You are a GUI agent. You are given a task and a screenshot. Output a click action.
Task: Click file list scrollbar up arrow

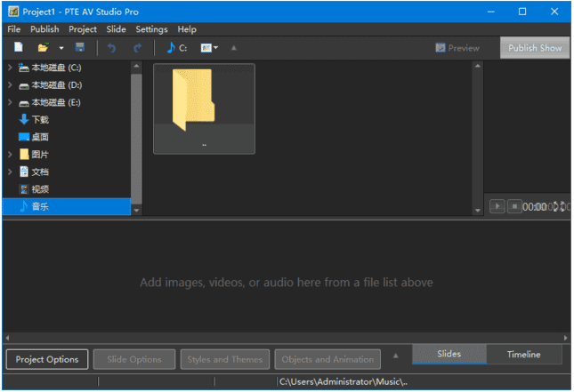(477, 66)
